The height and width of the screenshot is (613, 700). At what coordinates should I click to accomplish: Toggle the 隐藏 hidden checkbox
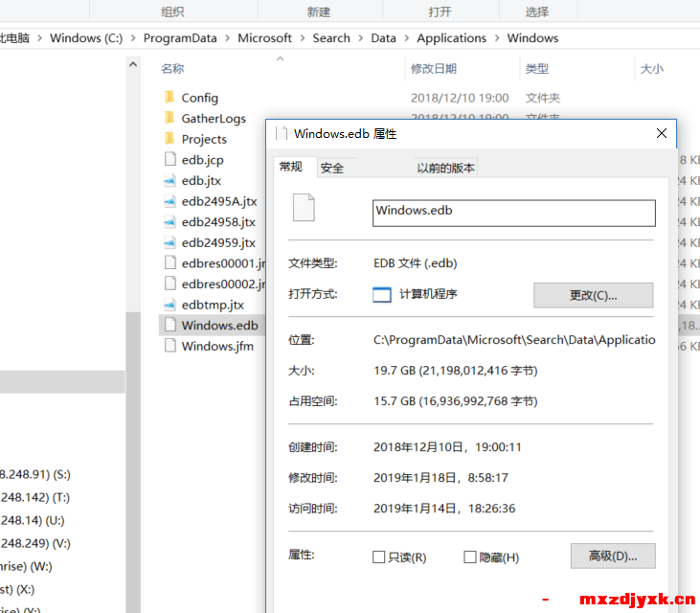point(469,557)
